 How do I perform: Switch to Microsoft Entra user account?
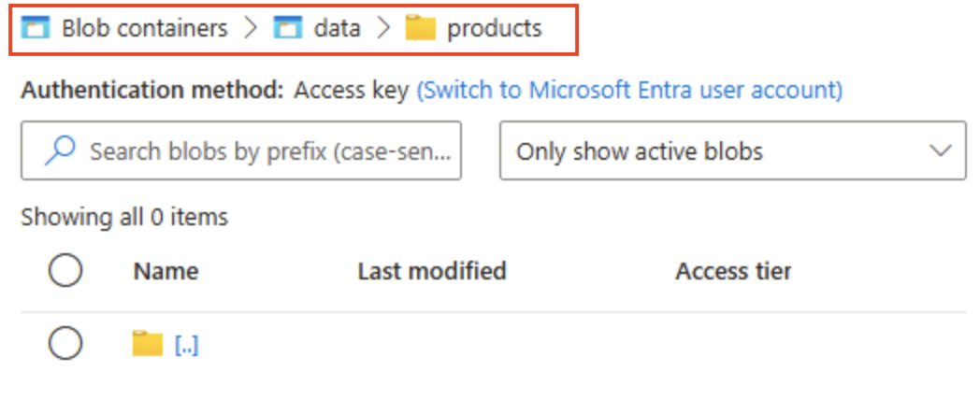point(629,91)
